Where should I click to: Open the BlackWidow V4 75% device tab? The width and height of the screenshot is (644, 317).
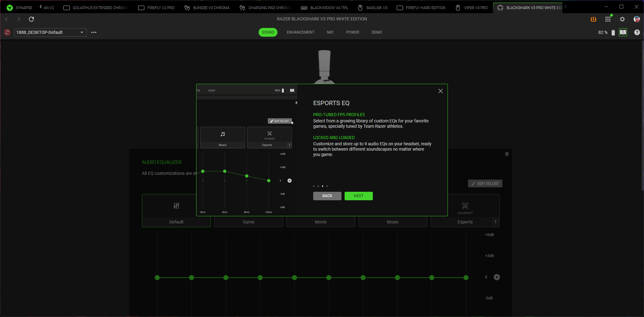[x=325, y=8]
